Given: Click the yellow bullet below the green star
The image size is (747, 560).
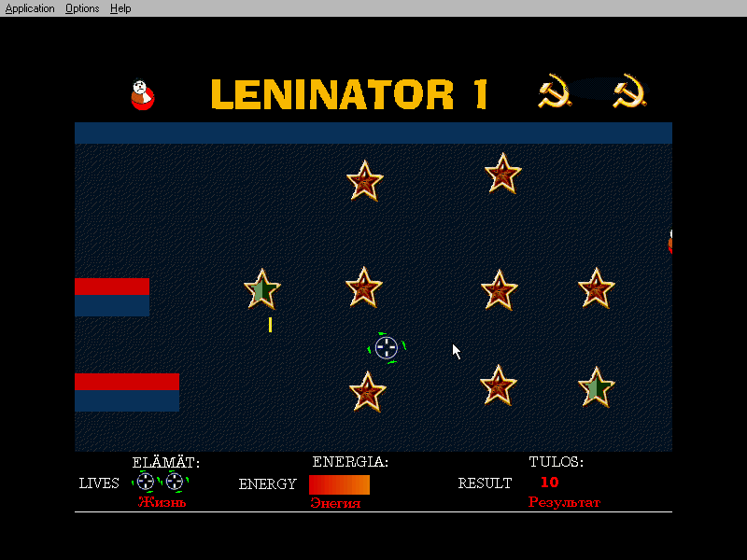Looking at the screenshot, I should tap(270, 325).
